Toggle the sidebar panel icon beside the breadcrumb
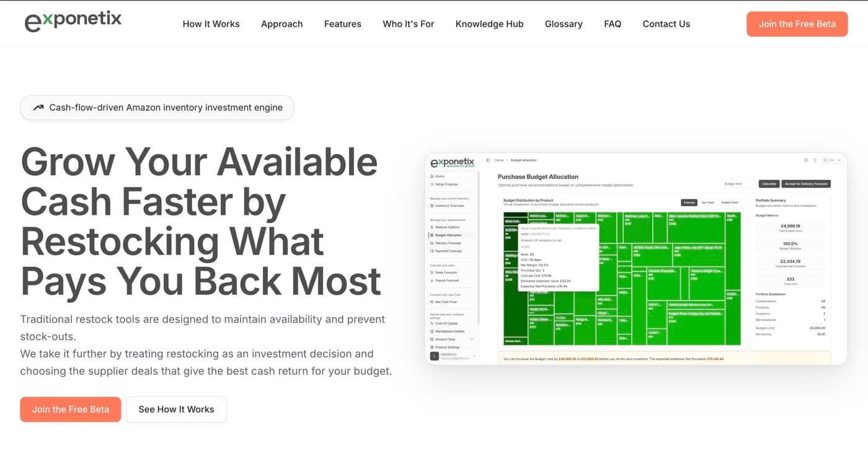Image resolution: width=868 pixels, height=474 pixels. click(488, 160)
